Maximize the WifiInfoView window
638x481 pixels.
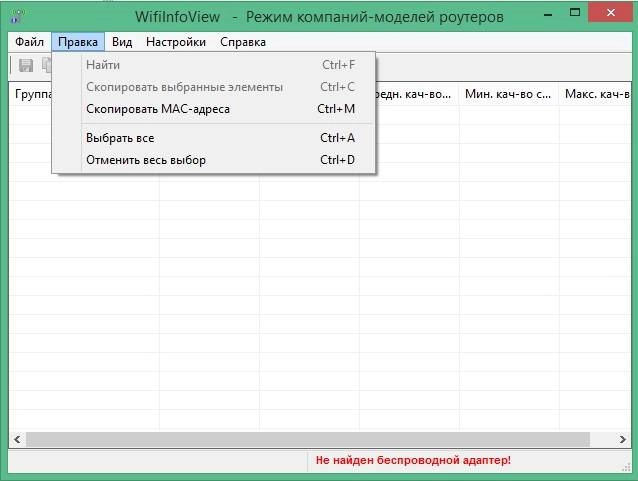tap(575, 13)
